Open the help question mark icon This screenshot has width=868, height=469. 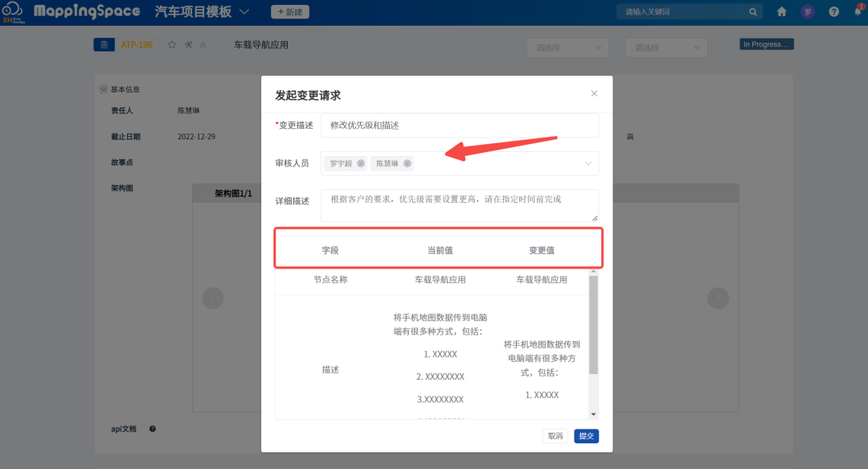click(834, 12)
